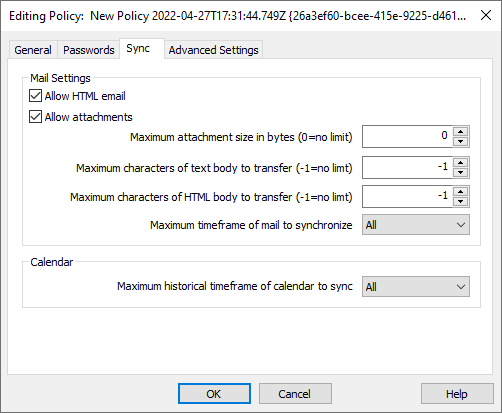Select the Sync tab
This screenshot has height=413, width=502.
[138, 49]
